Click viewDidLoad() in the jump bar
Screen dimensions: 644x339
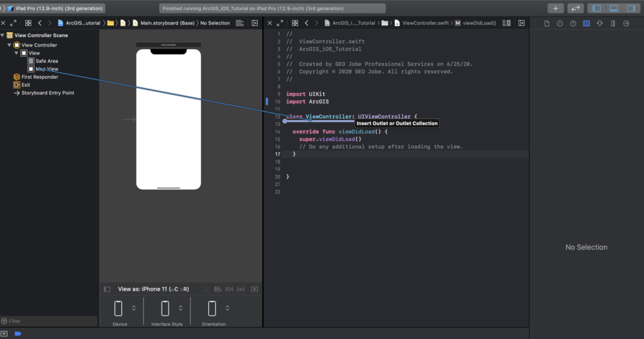coord(479,23)
